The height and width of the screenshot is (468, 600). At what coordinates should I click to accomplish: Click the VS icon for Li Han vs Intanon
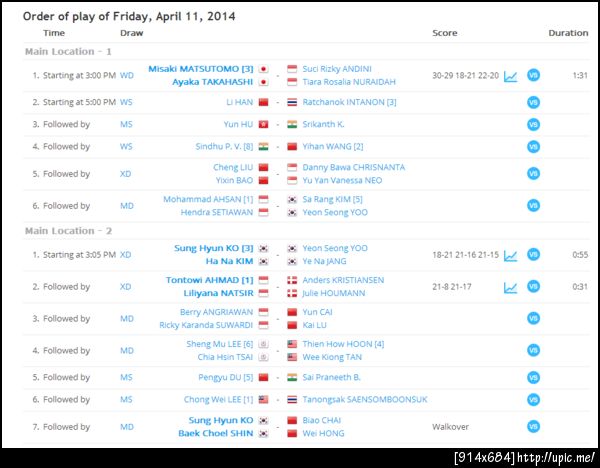click(x=533, y=102)
